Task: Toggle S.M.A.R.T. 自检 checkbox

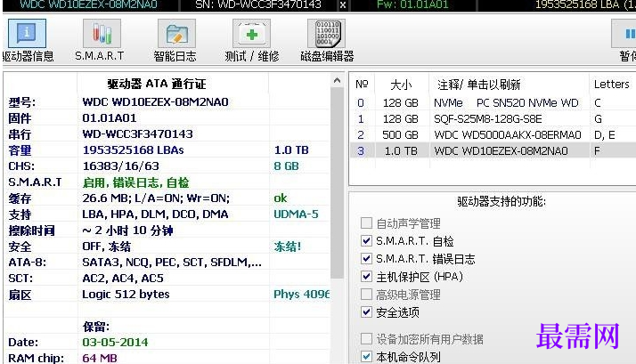Action: pos(366,241)
